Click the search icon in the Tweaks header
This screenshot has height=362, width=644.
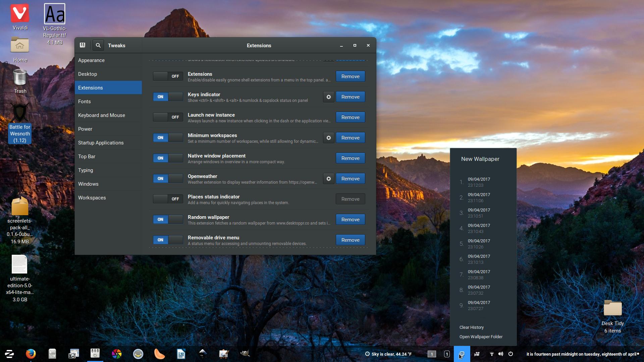[x=98, y=45]
